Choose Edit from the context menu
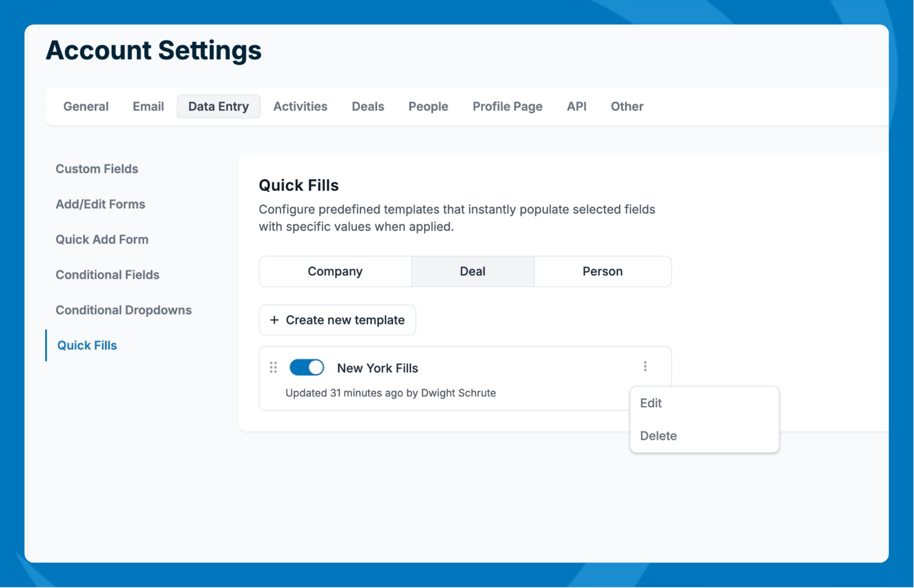 point(651,403)
